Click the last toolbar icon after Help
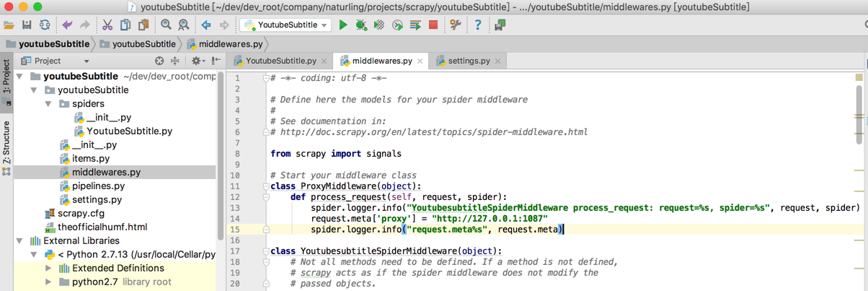This screenshot has width=868, height=291. point(500,25)
